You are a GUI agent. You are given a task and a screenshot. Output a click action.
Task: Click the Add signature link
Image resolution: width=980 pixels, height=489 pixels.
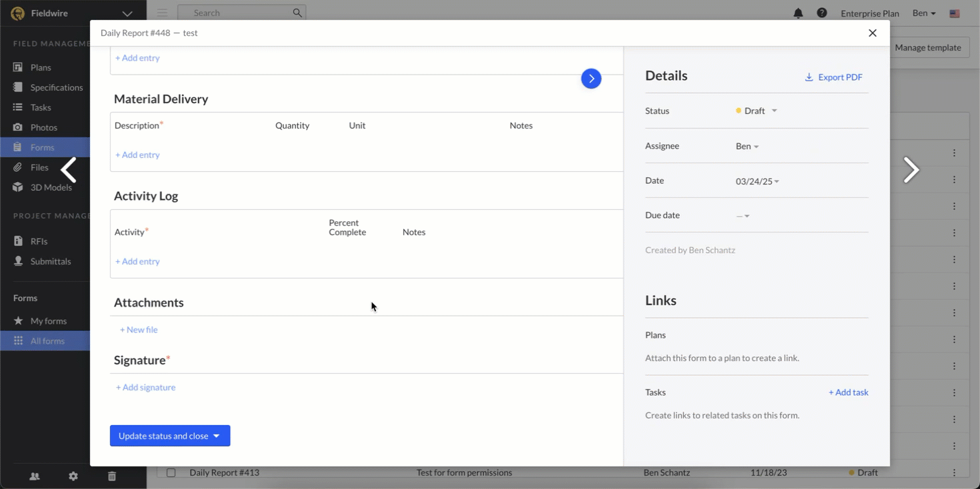[x=145, y=387]
